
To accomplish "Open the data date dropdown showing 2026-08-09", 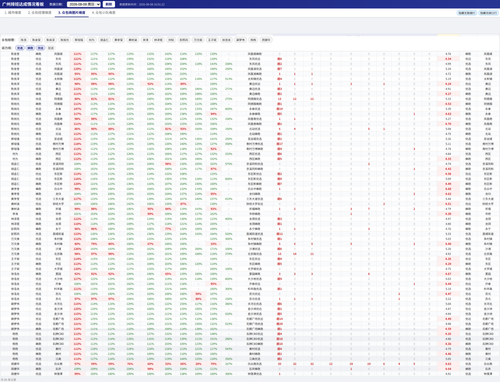I will tap(84, 4).
